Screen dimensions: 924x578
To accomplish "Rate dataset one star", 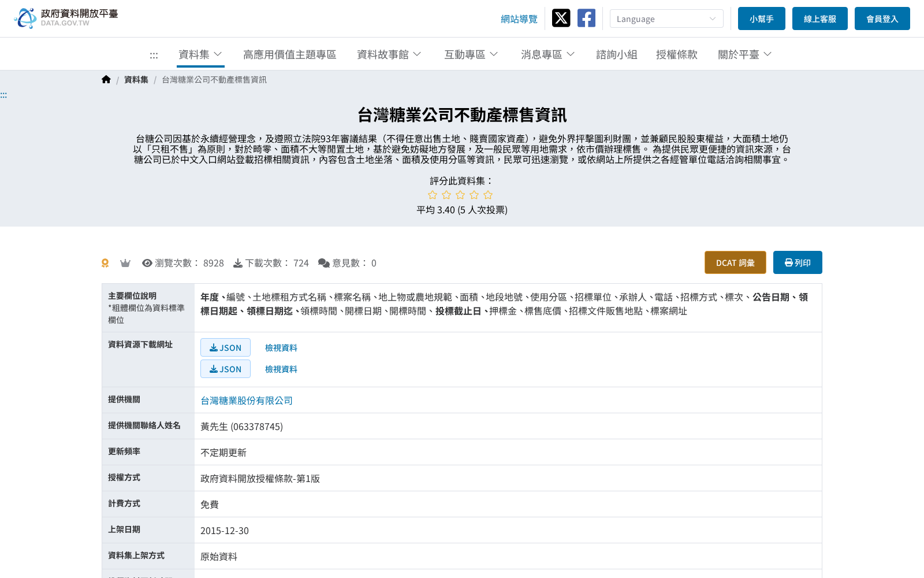I will pos(433,195).
